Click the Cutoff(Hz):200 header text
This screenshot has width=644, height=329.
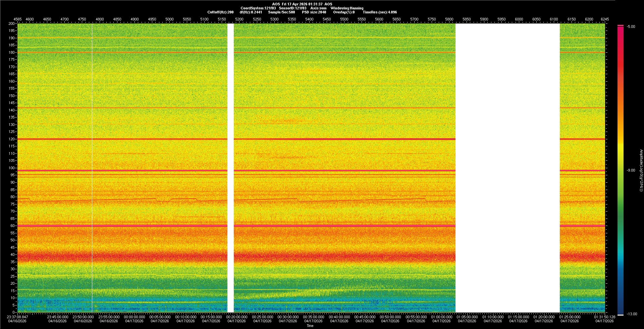(220, 12)
